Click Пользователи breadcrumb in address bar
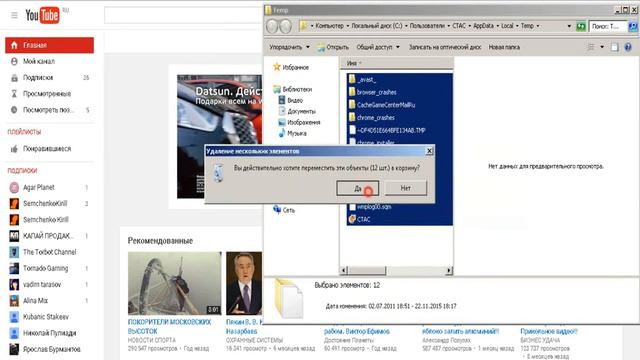 (427, 26)
